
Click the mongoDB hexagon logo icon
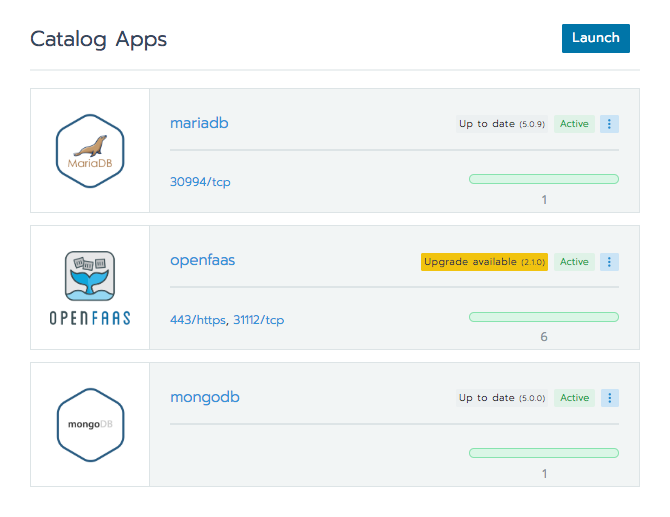pyautogui.click(x=90, y=425)
